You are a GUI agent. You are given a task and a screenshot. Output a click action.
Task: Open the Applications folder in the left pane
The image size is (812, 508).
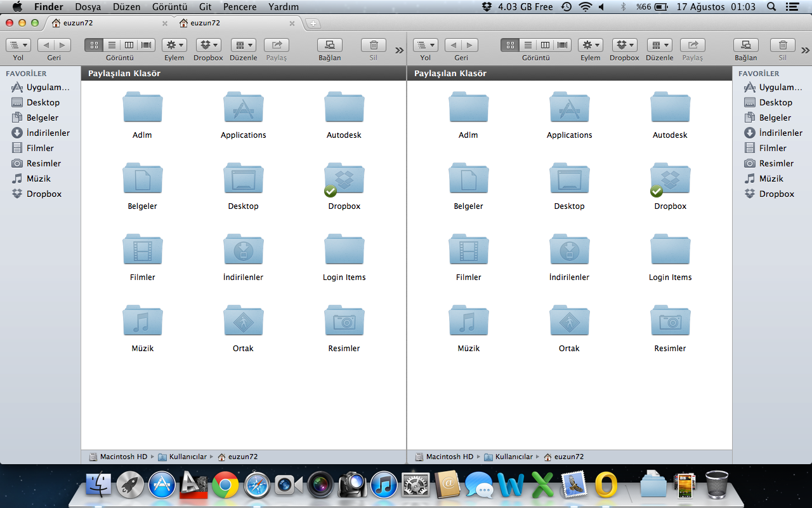point(243,108)
